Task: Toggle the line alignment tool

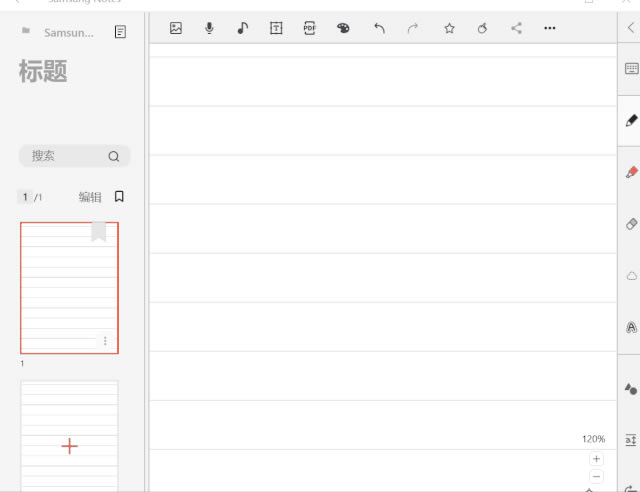Action: pyautogui.click(x=631, y=440)
